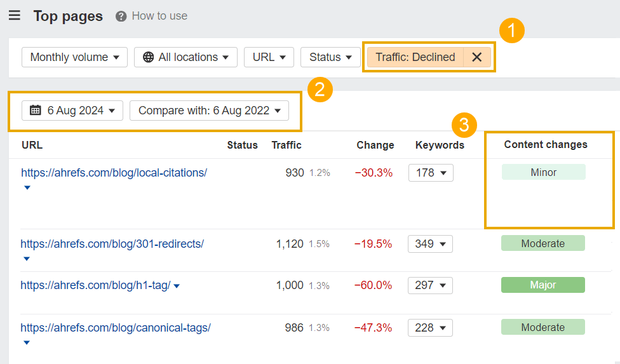Viewport: 620px width, 364px height.
Task: Open the 178 keywords dropdown
Action: click(431, 173)
